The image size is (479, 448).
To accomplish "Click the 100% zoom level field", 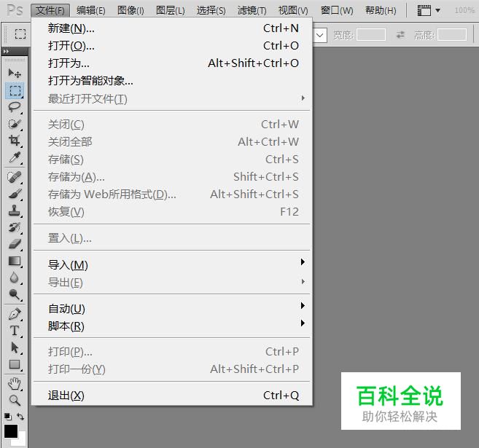I will pos(464,11).
